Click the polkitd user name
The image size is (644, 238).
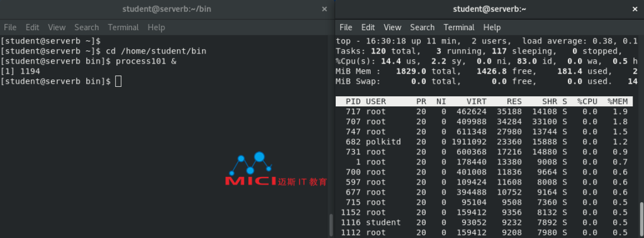(383, 142)
